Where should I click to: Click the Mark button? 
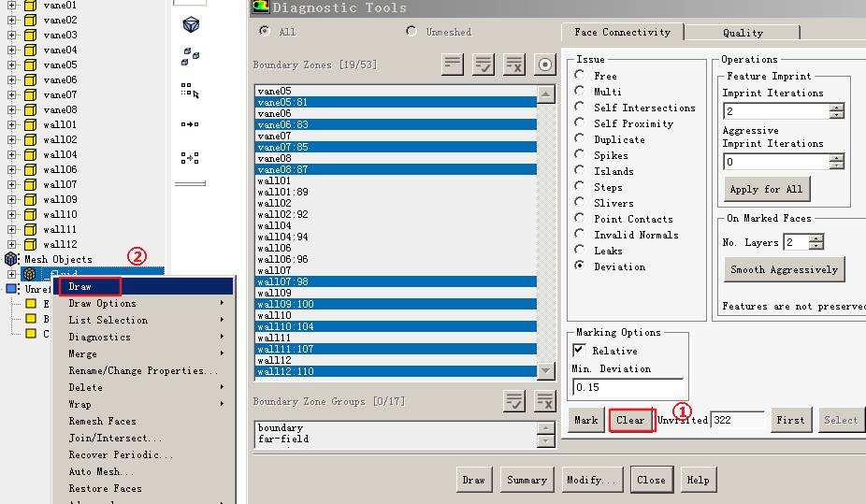[586, 420]
